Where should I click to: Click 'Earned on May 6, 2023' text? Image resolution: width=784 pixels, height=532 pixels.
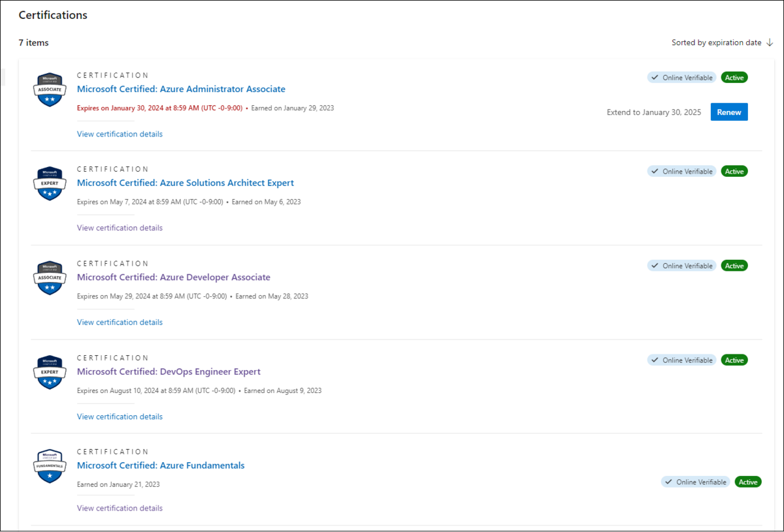point(267,202)
